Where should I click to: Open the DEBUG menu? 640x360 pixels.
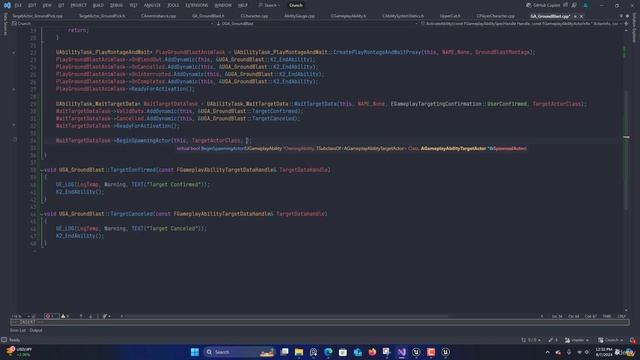(116, 5)
